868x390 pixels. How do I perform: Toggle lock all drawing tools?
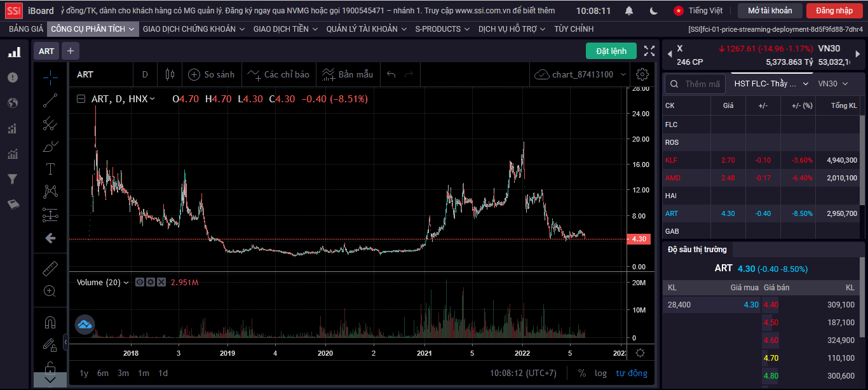50,367
